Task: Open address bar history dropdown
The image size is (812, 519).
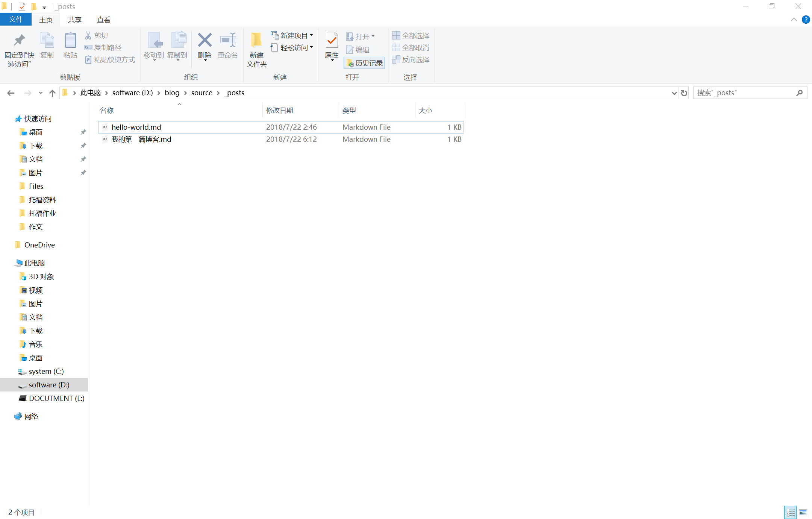Action: tap(674, 93)
